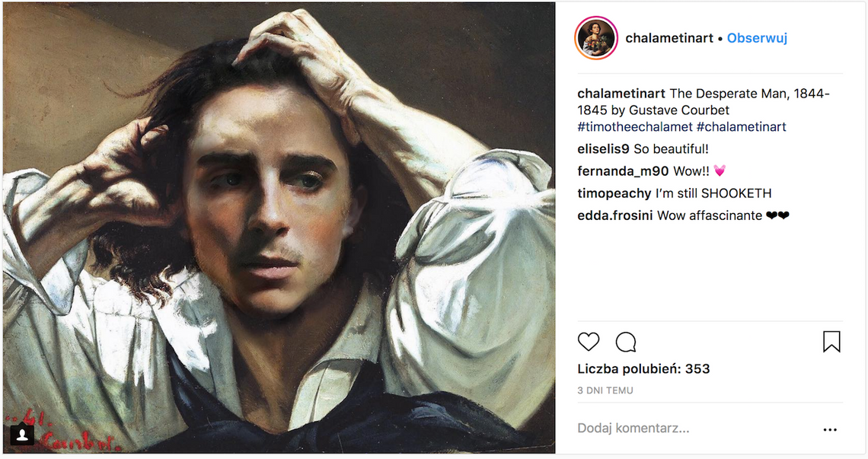
Task: Click chalametinart username in the caption
Action: [x=621, y=94]
